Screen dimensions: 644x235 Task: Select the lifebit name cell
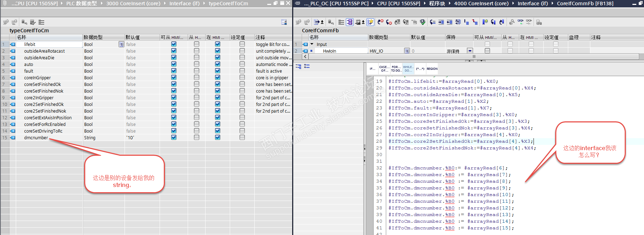[x=49, y=44]
